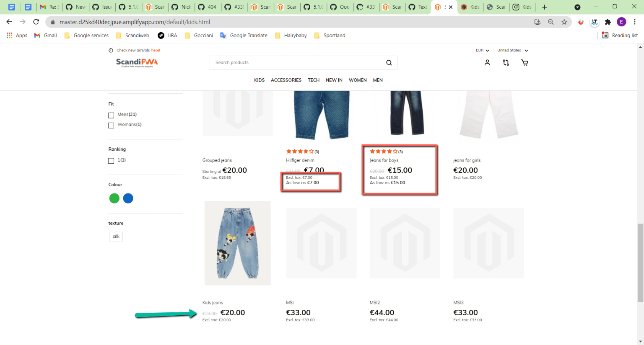Open the account icon in the header
Screen dimensions: 644x345
tap(487, 62)
